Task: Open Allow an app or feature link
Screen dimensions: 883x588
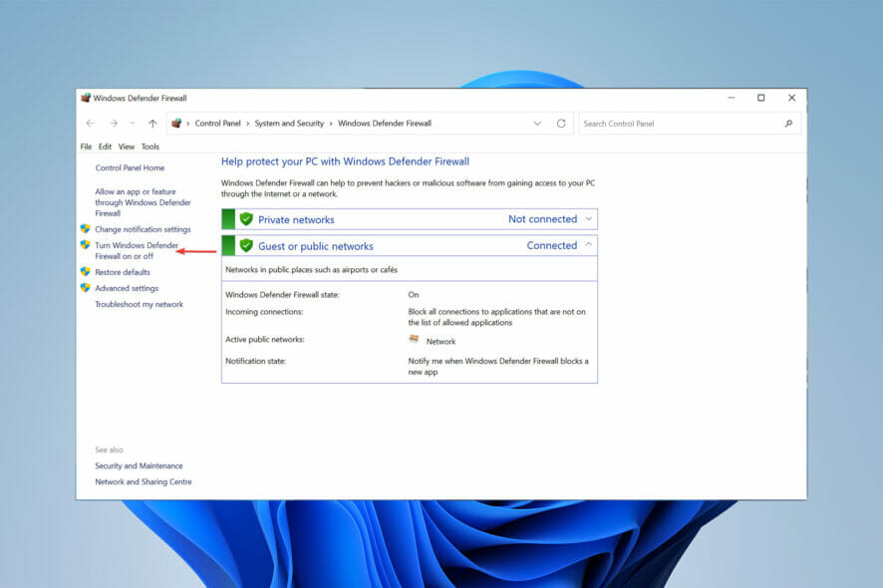Action: 143,202
